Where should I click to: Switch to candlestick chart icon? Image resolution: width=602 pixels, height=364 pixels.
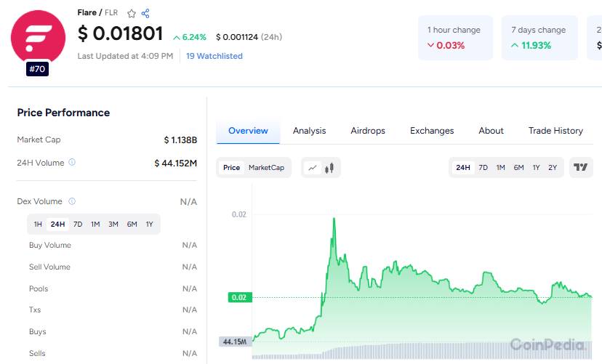pos(329,168)
